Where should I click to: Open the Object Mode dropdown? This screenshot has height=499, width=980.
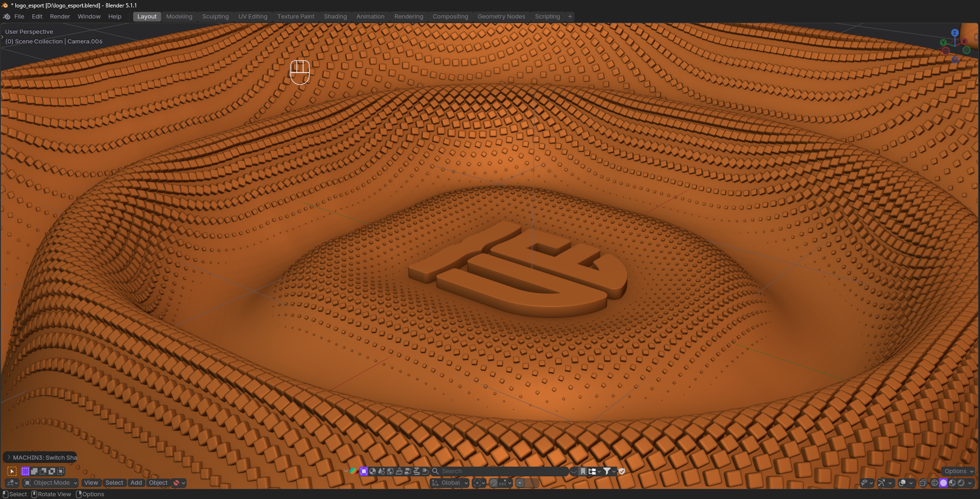point(50,483)
